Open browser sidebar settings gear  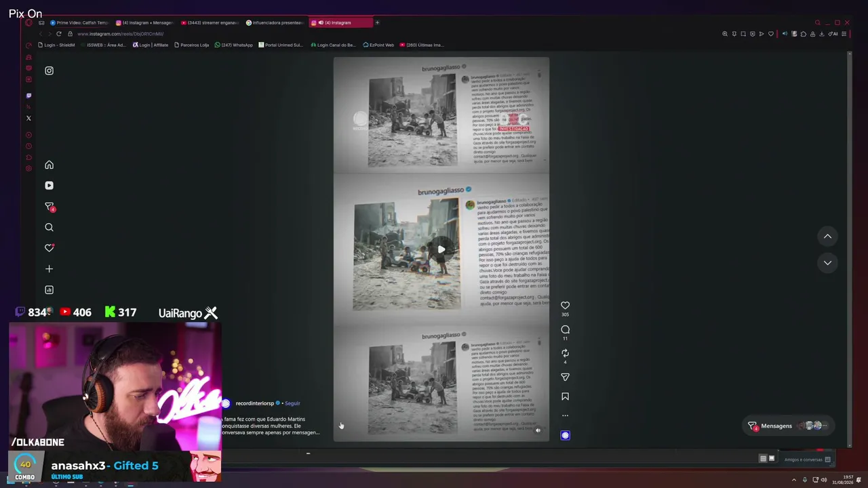pos(28,168)
